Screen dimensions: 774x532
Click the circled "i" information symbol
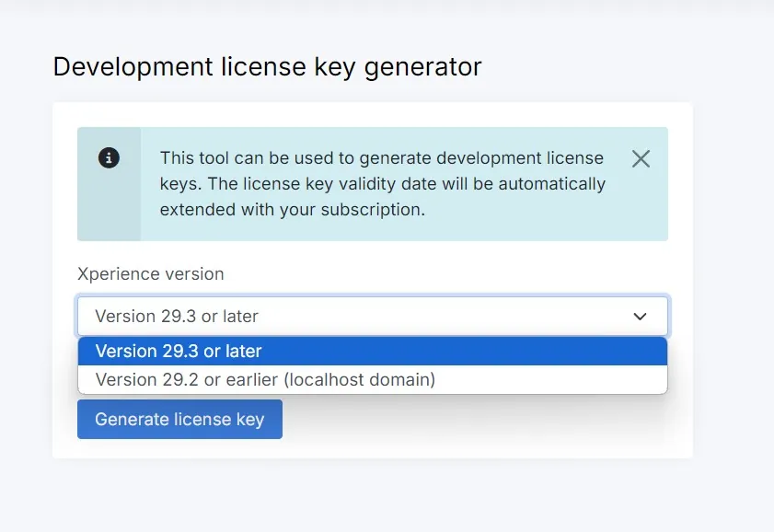point(109,158)
